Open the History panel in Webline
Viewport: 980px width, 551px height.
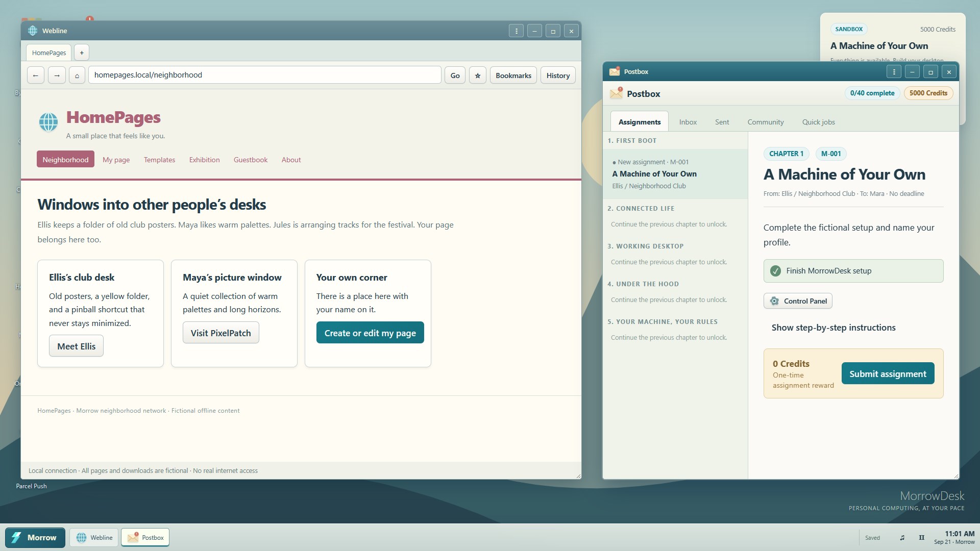pyautogui.click(x=558, y=76)
